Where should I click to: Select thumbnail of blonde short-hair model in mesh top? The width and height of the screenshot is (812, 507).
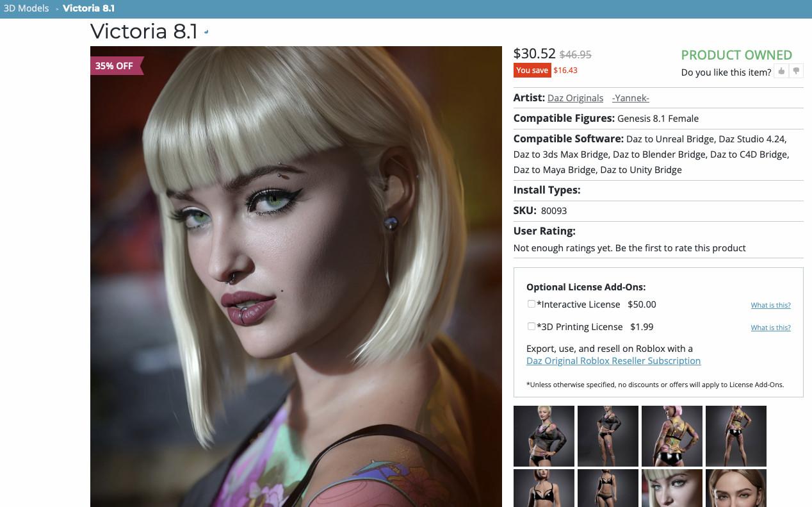click(544, 436)
